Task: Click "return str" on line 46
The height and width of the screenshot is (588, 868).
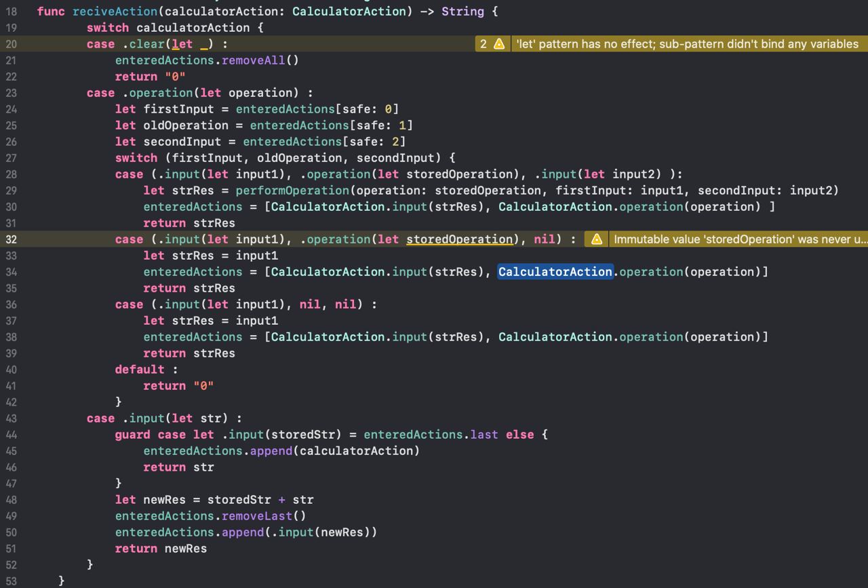Action: pyautogui.click(x=179, y=467)
